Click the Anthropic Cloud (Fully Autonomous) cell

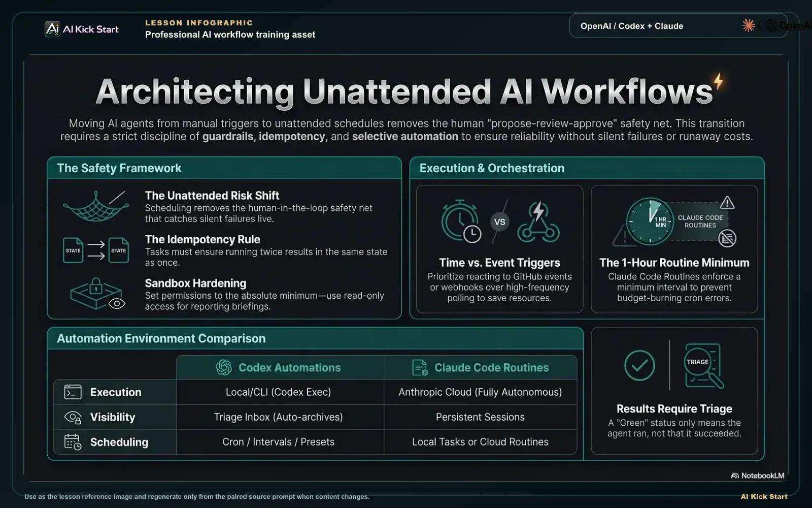pyautogui.click(x=481, y=392)
